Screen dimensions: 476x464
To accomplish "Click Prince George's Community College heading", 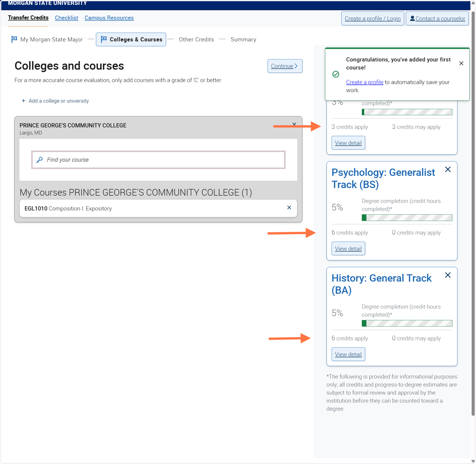I will (73, 125).
